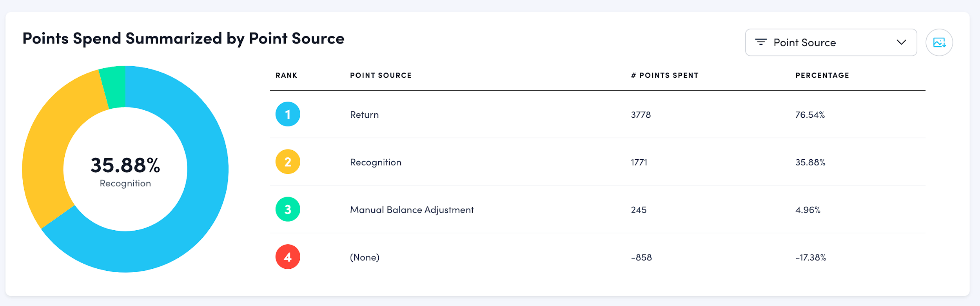Click the Percentage column header

tap(822, 75)
